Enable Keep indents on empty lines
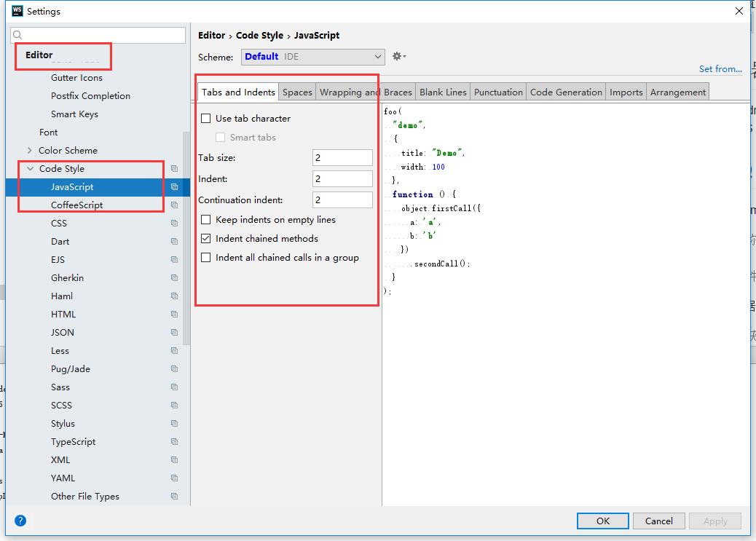Image resolution: width=756 pixels, height=541 pixels. [206, 220]
